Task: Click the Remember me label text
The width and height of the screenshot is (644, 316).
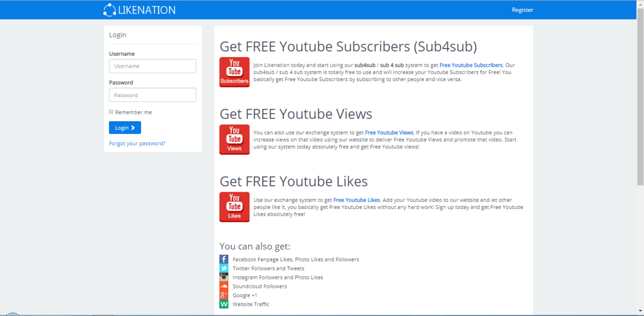Action: tap(133, 112)
